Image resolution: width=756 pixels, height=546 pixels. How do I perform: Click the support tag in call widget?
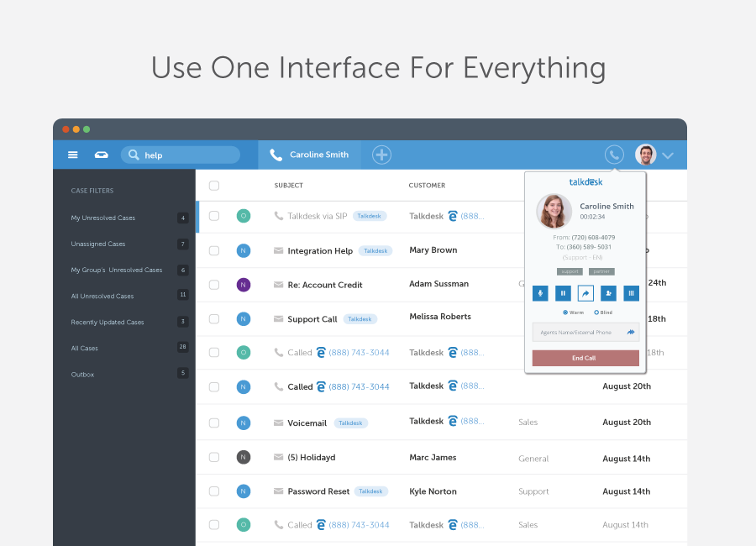570,271
